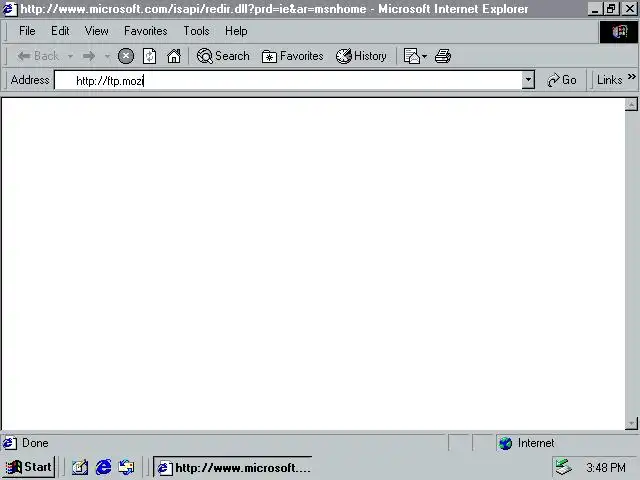Viewport: 640px width, 480px height.
Task: Stop page loading with the Stop icon
Action: pyautogui.click(x=126, y=56)
